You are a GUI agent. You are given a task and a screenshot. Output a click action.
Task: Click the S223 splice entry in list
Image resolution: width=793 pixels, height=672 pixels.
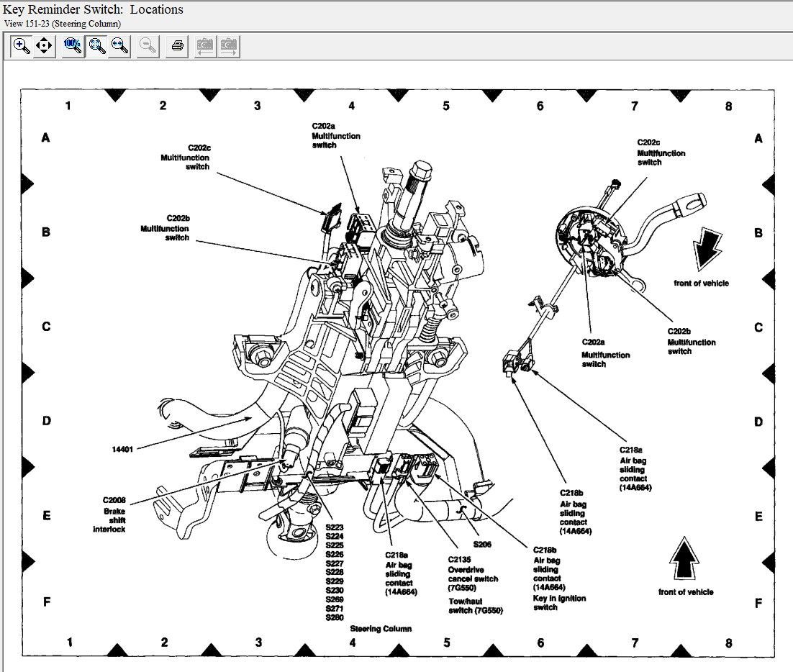point(335,527)
